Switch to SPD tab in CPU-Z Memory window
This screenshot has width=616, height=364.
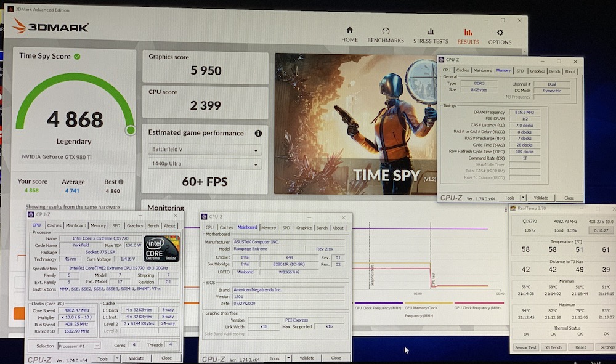click(x=520, y=71)
